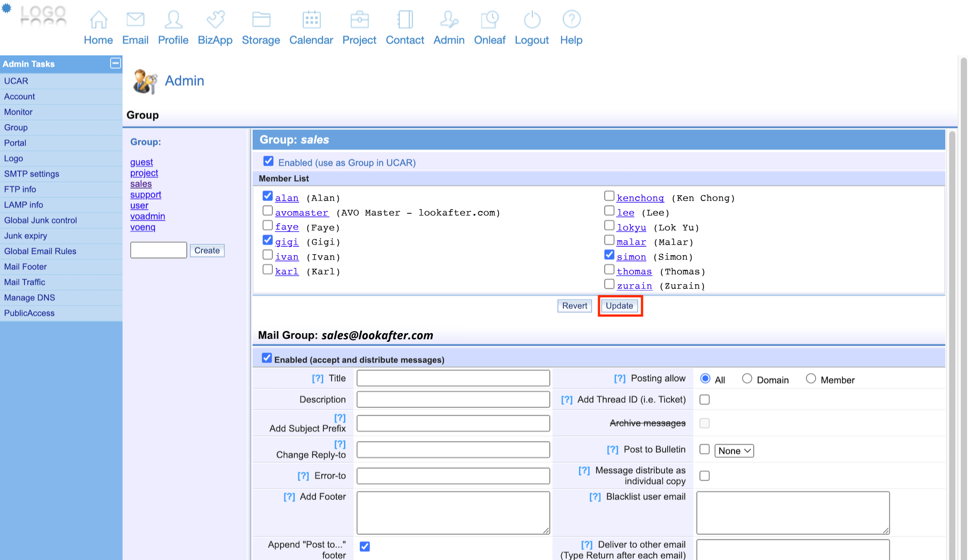
Task: Click the Add Subject Prefix field
Action: 453,423
